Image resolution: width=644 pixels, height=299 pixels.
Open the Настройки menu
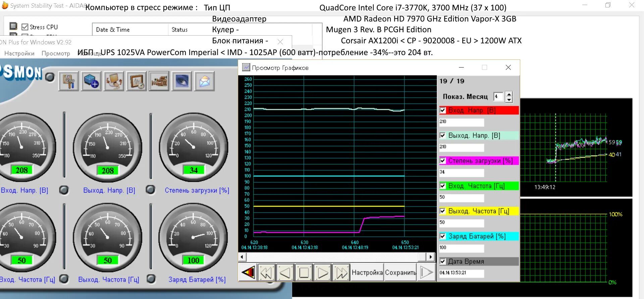click(x=19, y=53)
